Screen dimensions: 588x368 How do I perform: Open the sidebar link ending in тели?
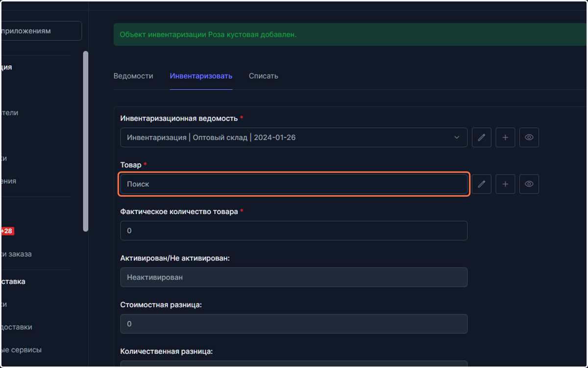(x=9, y=112)
